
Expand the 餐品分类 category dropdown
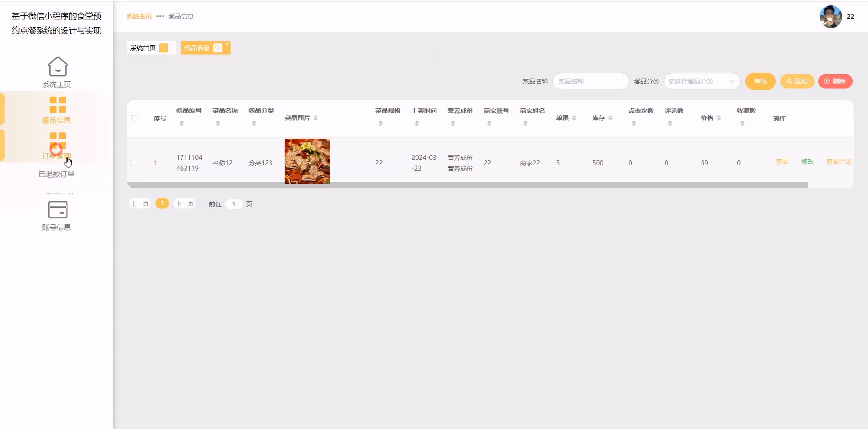tap(702, 81)
